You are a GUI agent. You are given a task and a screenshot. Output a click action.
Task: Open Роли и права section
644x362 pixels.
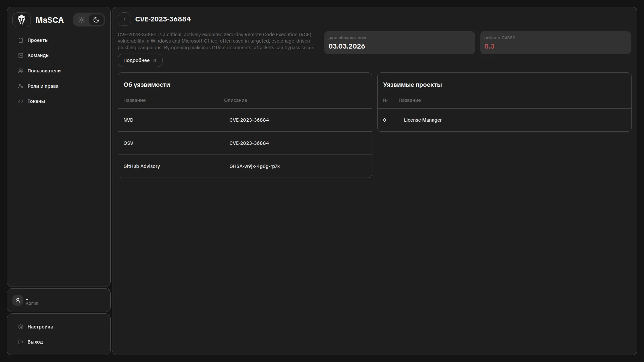click(x=43, y=86)
